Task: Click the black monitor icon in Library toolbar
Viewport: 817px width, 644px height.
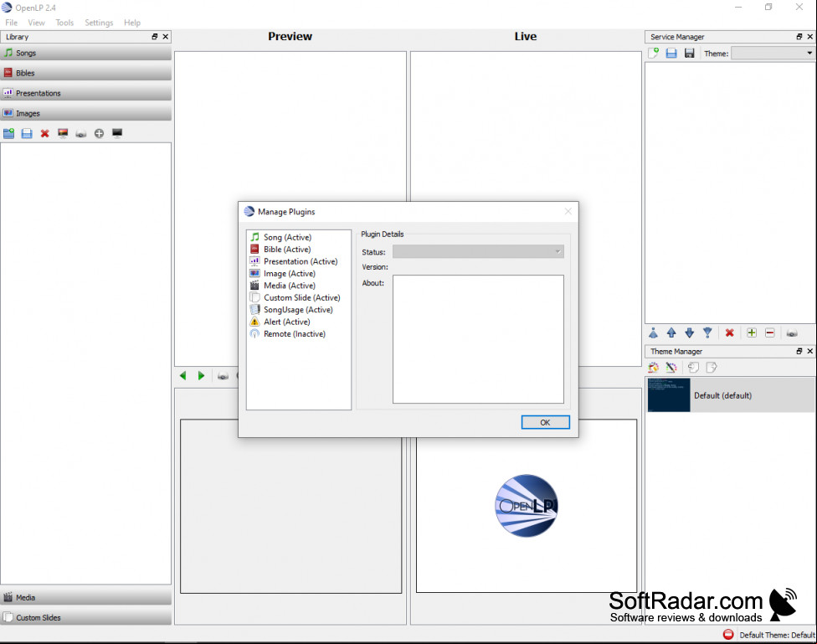Action: (x=117, y=133)
